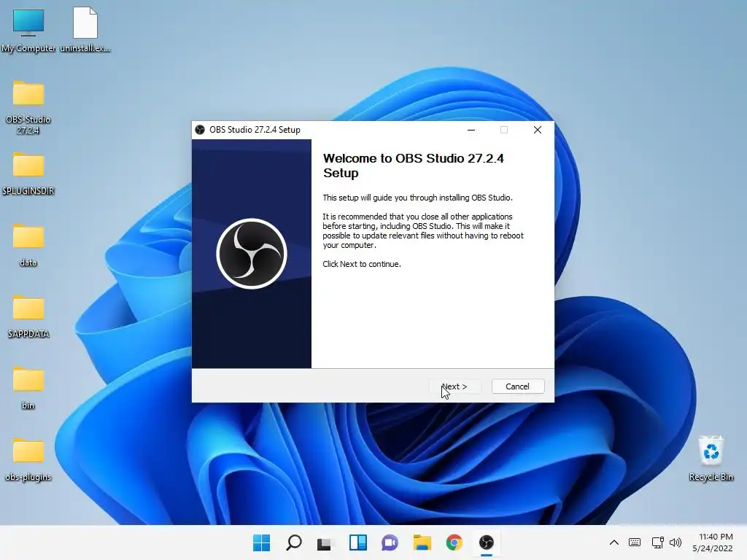Click the touch keyboard tray icon
Image resolution: width=747 pixels, height=560 pixels.
click(635, 542)
